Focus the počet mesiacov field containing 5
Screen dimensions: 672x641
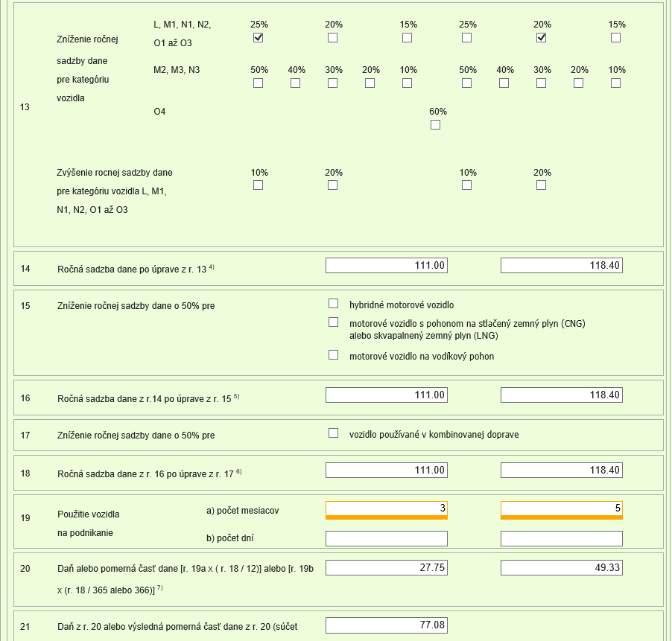pos(562,510)
